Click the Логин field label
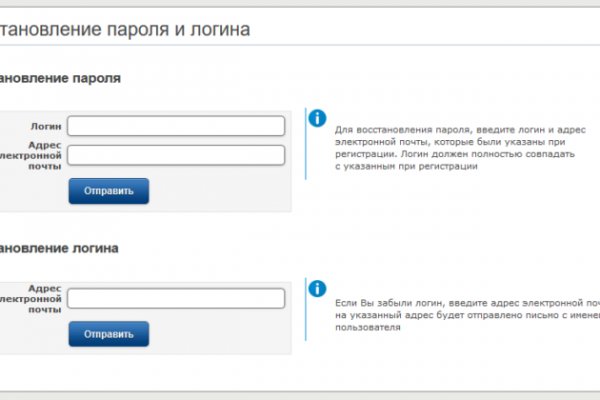 (x=46, y=126)
